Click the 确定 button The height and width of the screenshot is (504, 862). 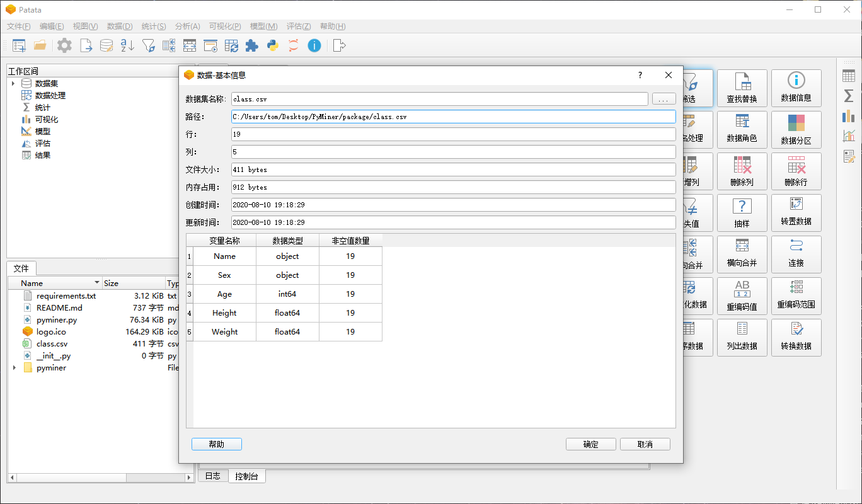tap(590, 444)
